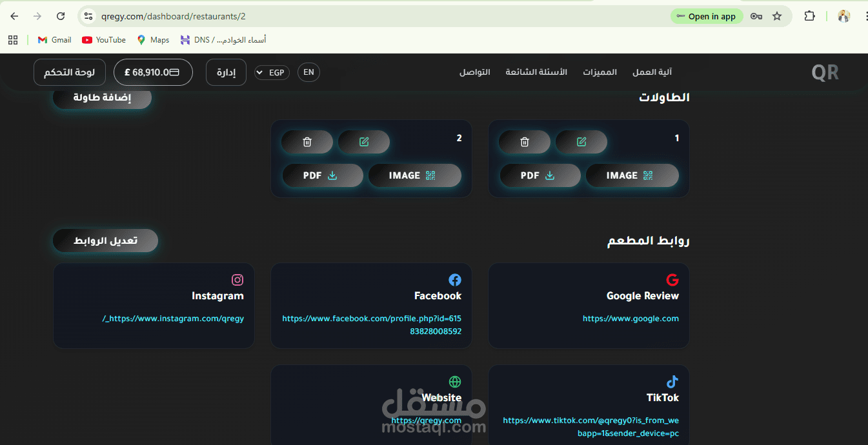
Task: Click الطاولات section heading
Action: pos(664,97)
